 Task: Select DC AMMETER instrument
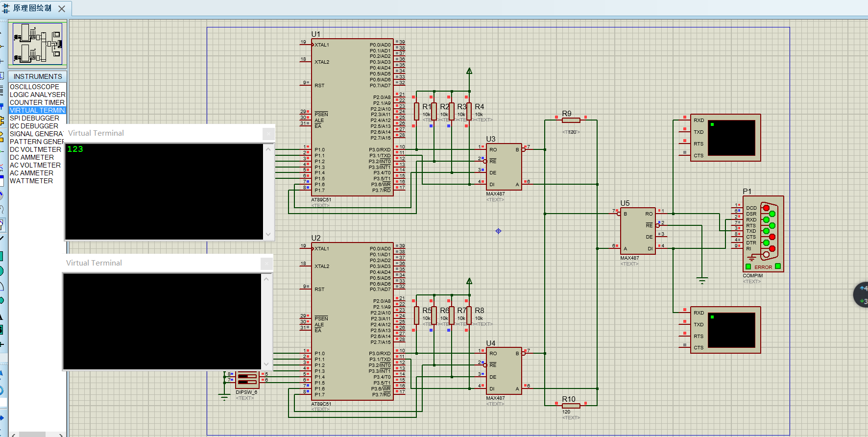[32, 157]
